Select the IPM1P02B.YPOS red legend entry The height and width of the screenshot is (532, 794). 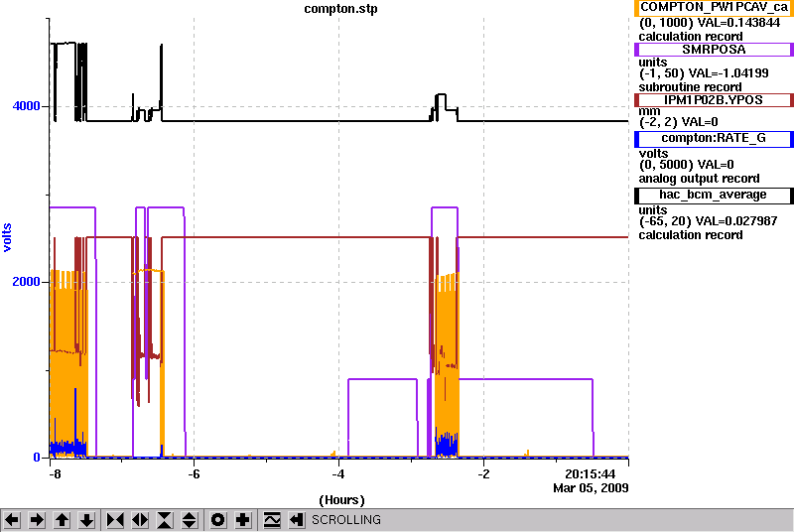pos(714,100)
